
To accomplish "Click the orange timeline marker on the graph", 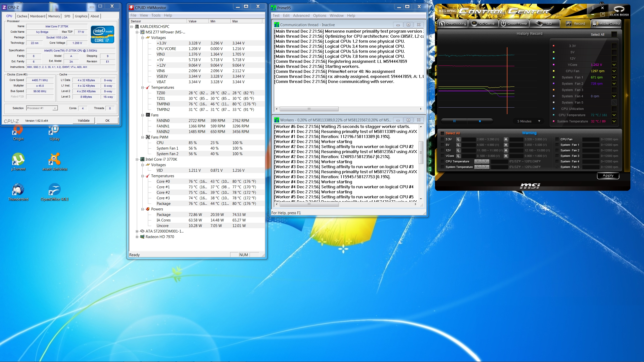I will 507,80.
